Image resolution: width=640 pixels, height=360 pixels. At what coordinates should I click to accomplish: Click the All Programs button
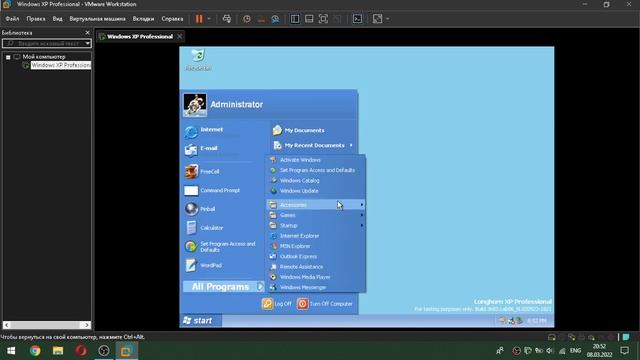point(224,287)
